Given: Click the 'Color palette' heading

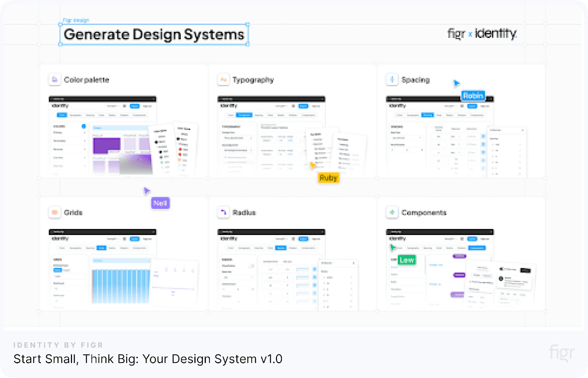Looking at the screenshot, I should click(86, 80).
